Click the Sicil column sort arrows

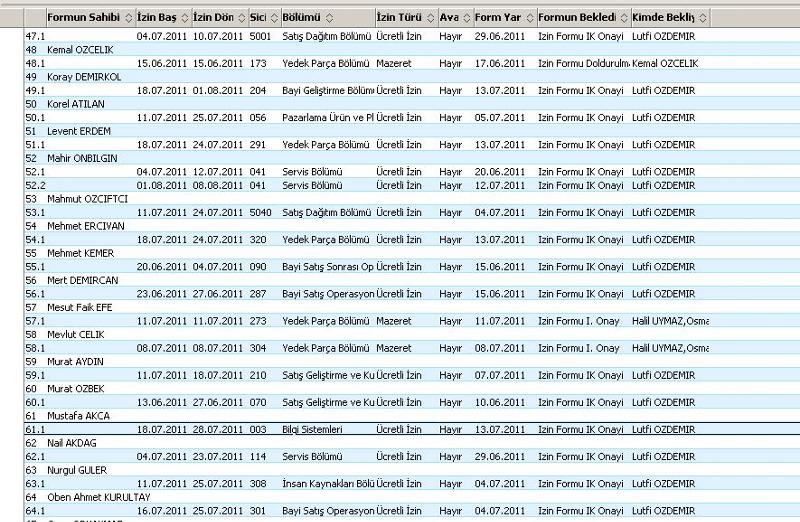274,18
